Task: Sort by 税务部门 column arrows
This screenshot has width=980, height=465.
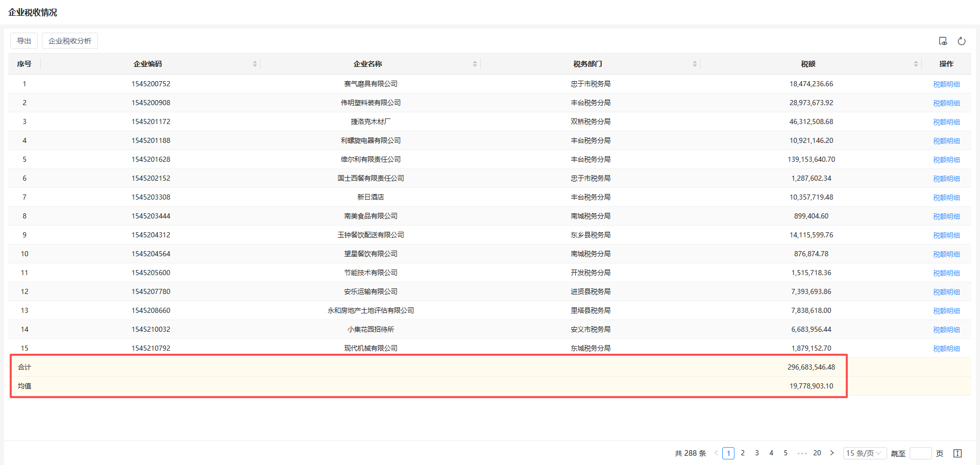Action: pyautogui.click(x=695, y=64)
